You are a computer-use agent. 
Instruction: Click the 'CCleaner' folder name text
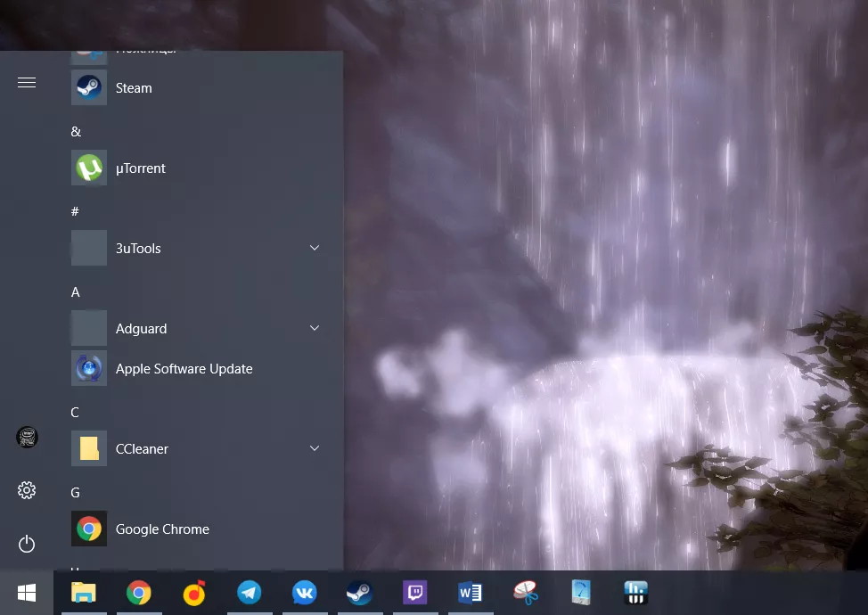[142, 449]
